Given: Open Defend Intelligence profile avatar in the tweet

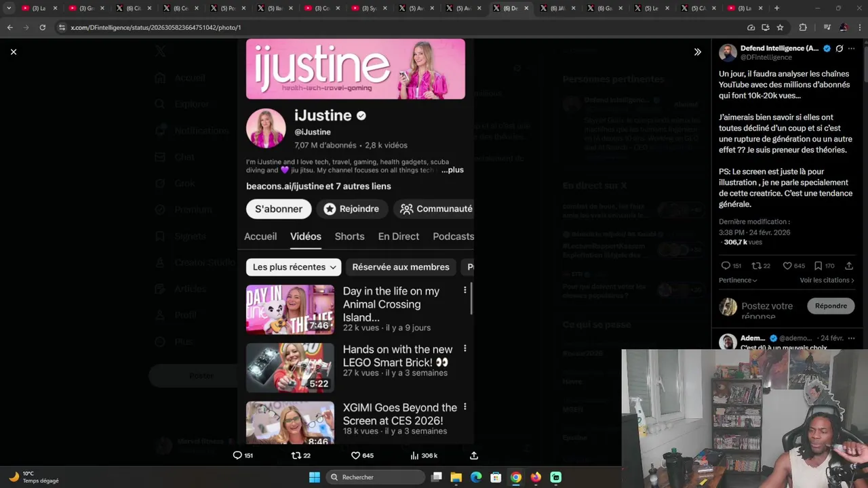Looking at the screenshot, I should point(728,53).
